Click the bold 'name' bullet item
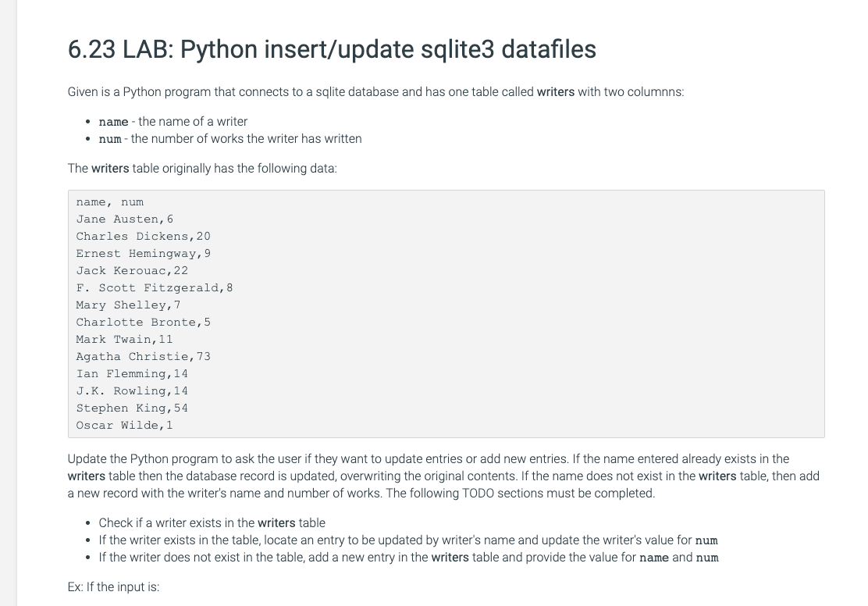This screenshot has height=606, width=868. pyautogui.click(x=173, y=121)
